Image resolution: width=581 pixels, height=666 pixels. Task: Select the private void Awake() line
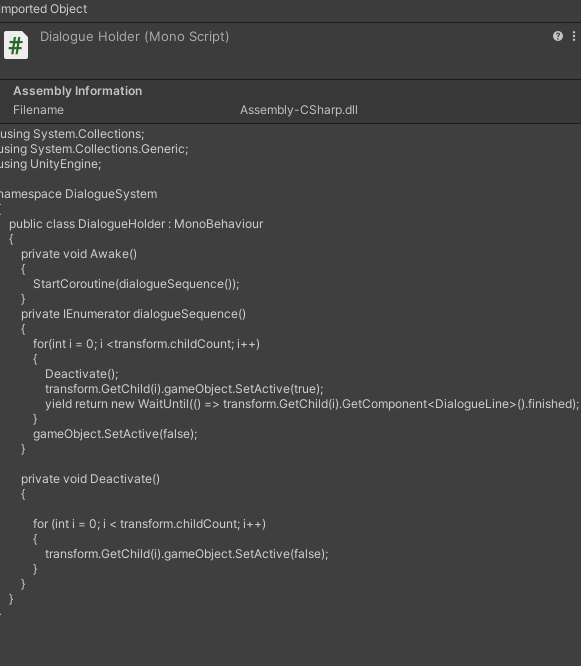79,254
